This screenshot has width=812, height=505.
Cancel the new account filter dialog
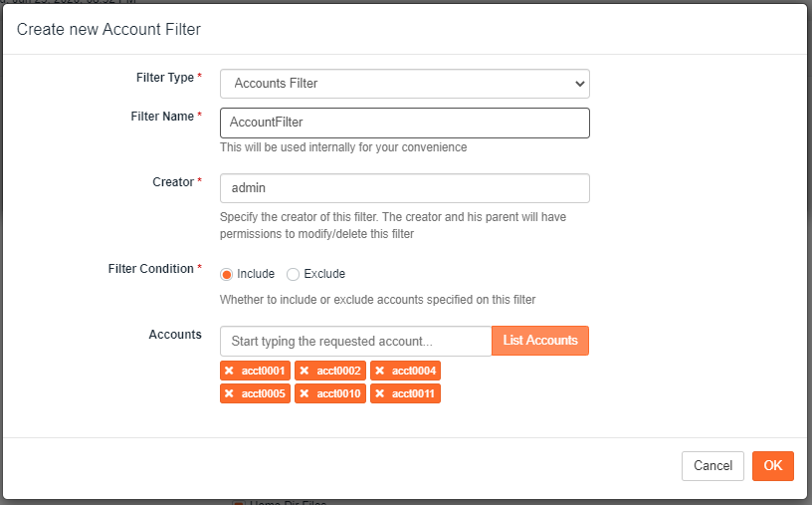tap(712, 465)
